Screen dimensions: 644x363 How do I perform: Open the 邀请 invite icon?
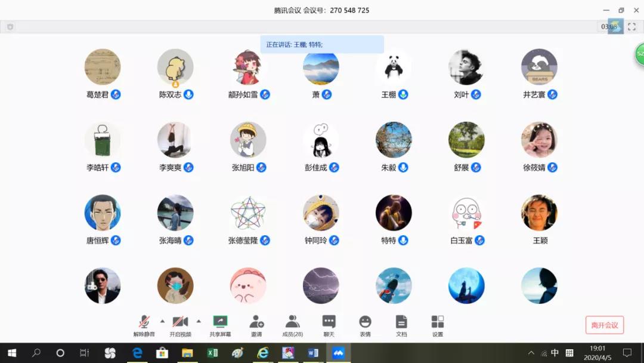(x=256, y=326)
